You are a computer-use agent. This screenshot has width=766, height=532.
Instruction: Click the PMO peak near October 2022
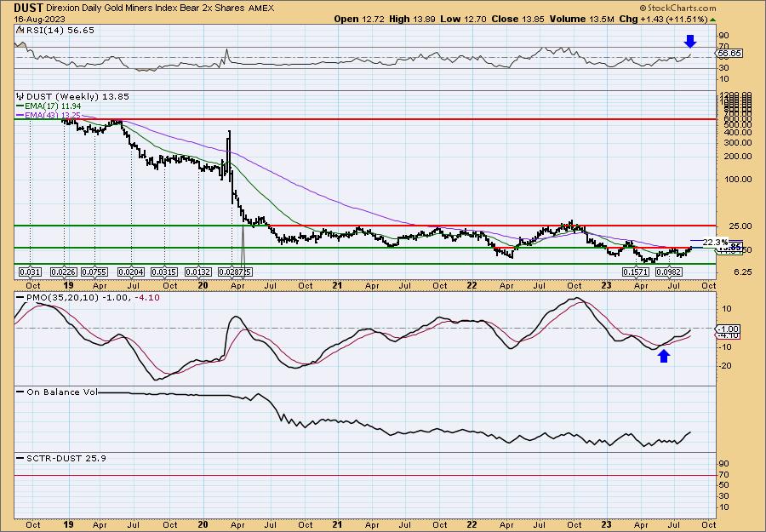click(577, 299)
